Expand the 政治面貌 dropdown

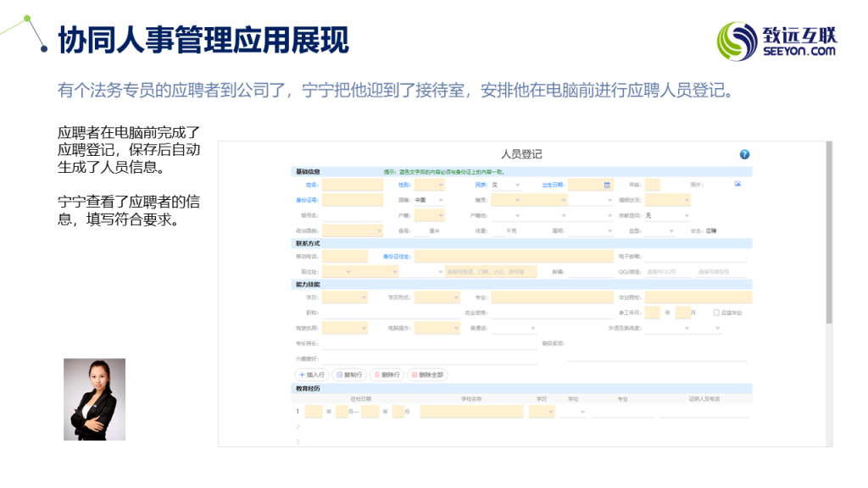tap(352, 230)
